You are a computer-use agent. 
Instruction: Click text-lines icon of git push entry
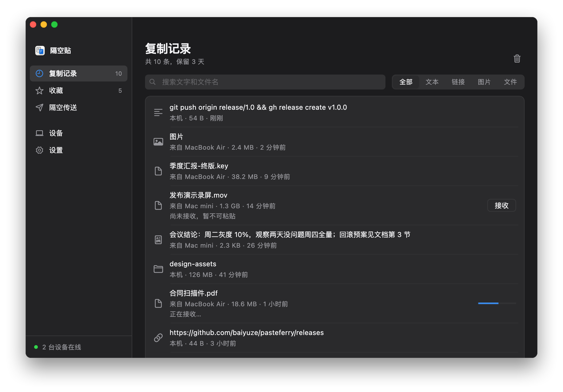point(158,112)
